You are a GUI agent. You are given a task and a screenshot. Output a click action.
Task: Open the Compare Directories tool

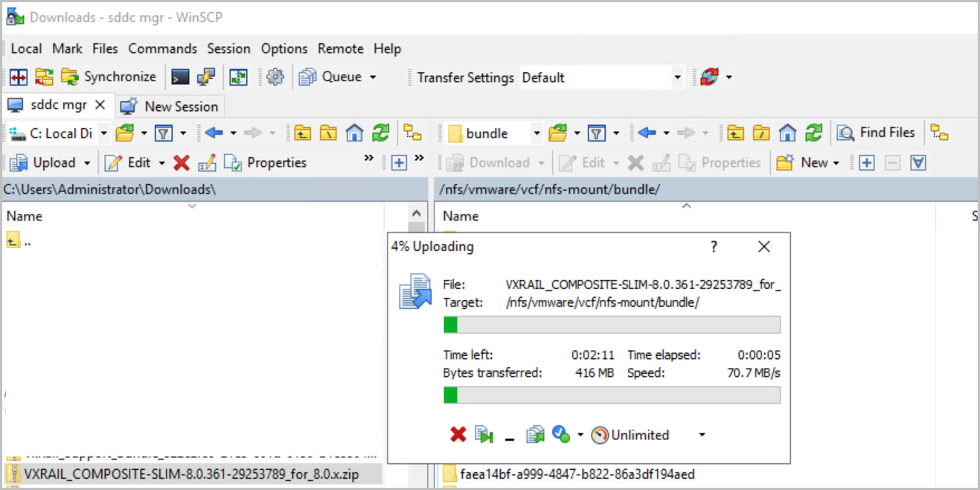[19, 77]
